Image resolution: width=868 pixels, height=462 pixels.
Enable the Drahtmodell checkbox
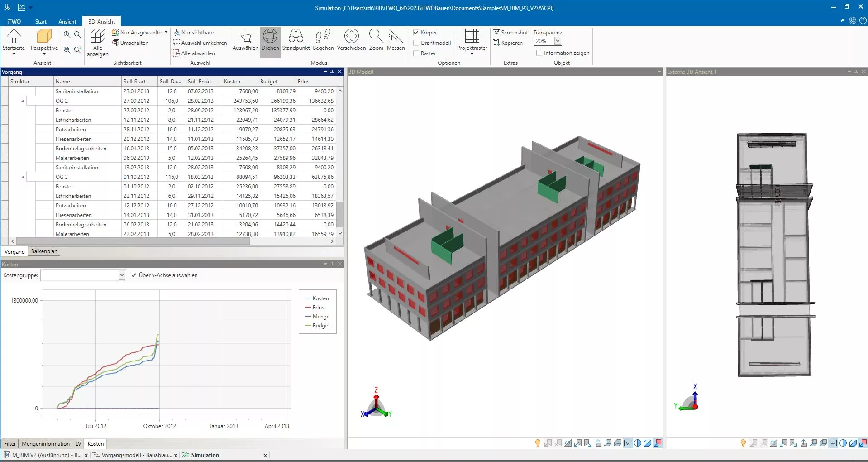(x=416, y=43)
